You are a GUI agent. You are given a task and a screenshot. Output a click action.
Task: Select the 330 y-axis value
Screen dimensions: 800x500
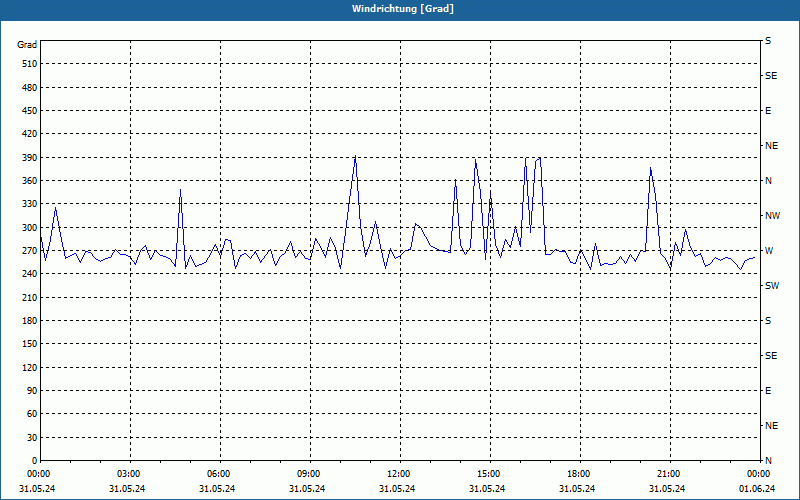[x=30, y=204]
